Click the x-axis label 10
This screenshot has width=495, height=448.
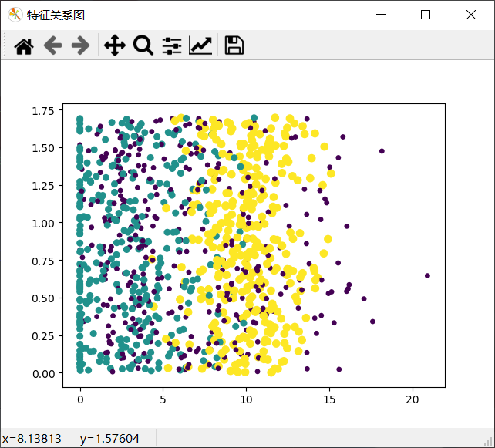[x=246, y=399]
